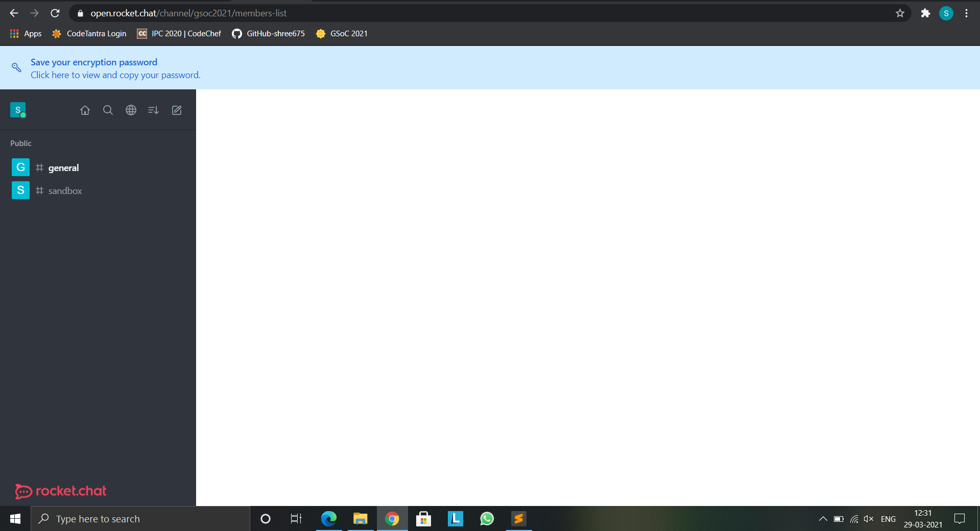This screenshot has width=980, height=531.
Task: Click the rocket.chat logo in the sidebar
Action: [x=60, y=491]
